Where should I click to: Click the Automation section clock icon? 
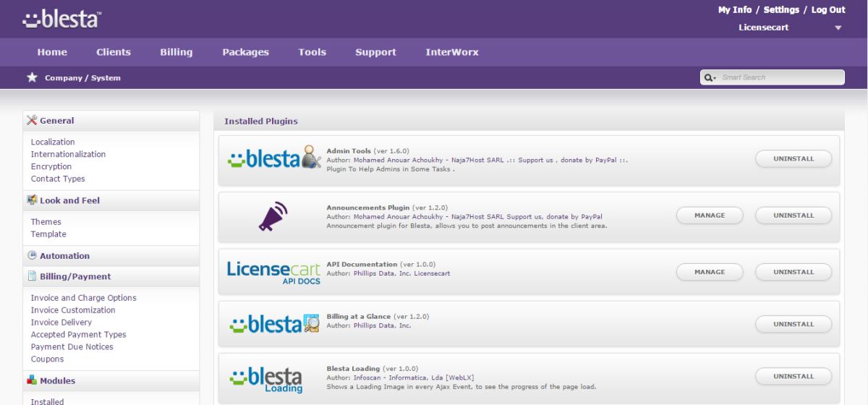point(32,255)
